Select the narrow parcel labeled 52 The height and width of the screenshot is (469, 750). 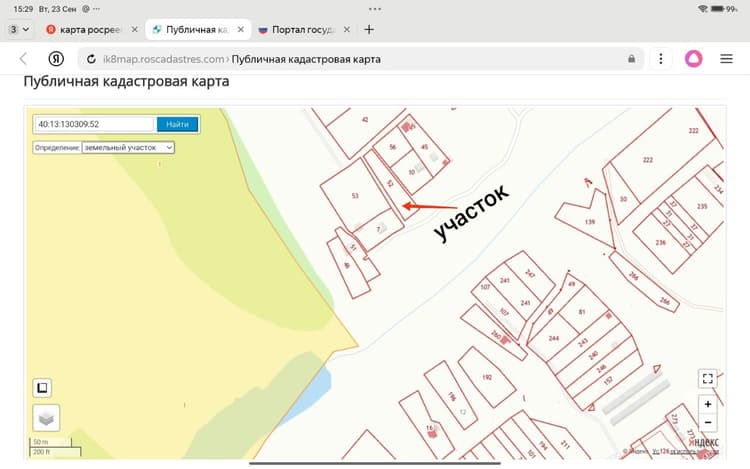(x=390, y=184)
